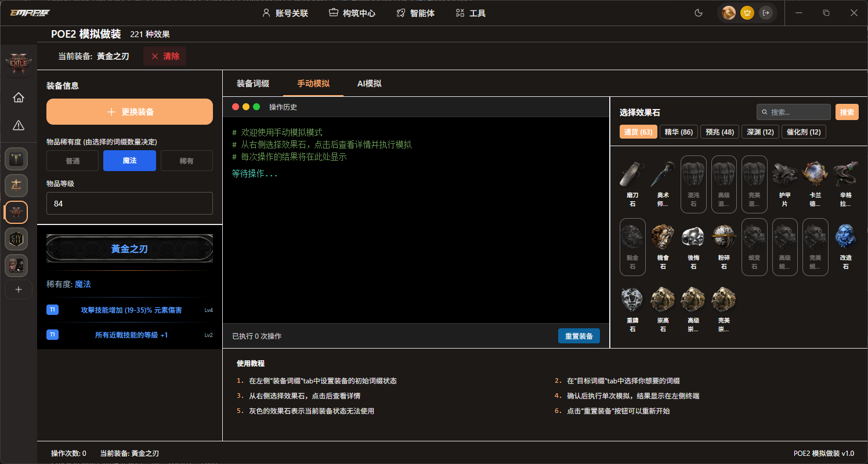Filter effect stones by 精华 (86)
The height and width of the screenshot is (464, 868).
tap(678, 132)
